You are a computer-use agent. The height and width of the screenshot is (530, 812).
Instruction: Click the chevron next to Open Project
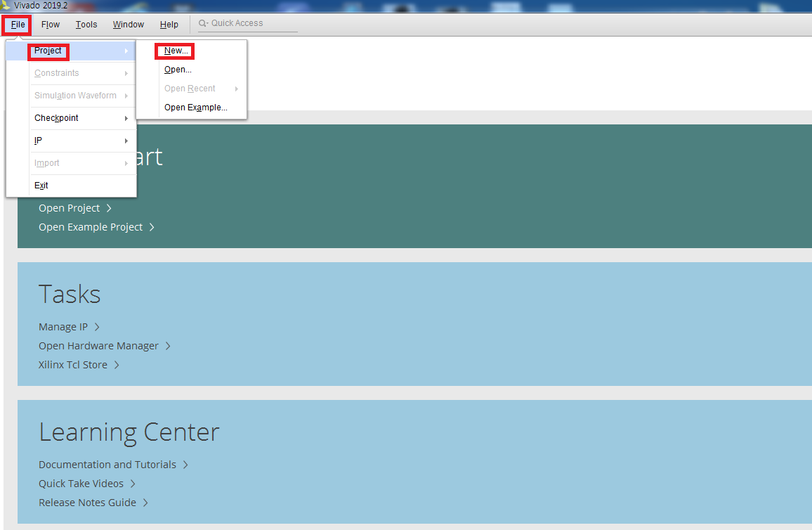click(109, 208)
